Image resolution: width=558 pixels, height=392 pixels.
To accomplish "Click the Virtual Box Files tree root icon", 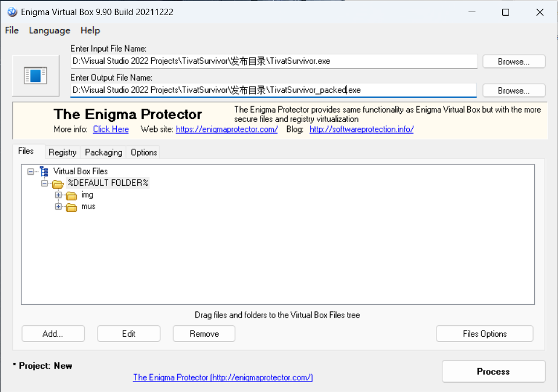I will (x=44, y=171).
